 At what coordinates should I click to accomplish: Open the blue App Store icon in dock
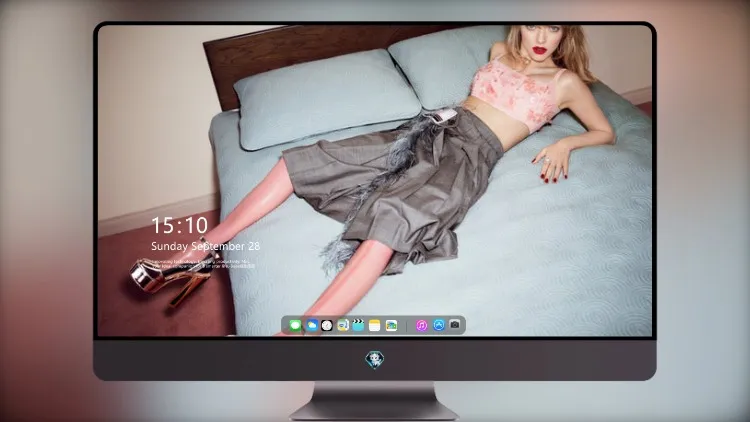click(439, 325)
